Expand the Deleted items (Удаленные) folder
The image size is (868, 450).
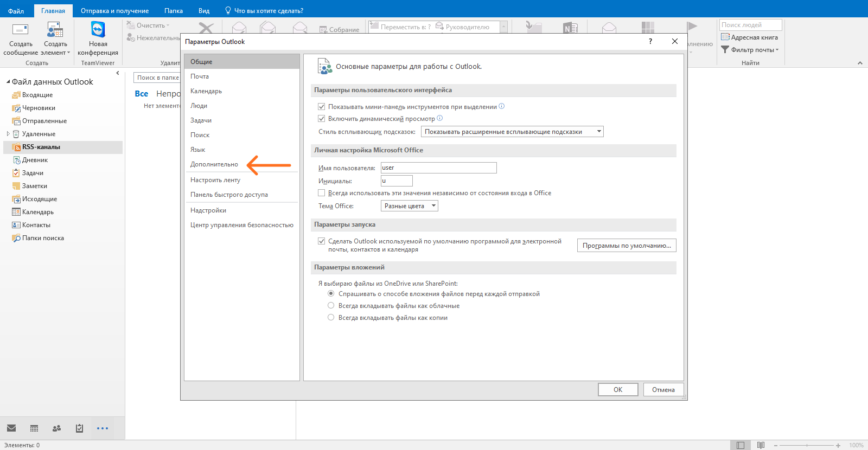(8, 134)
